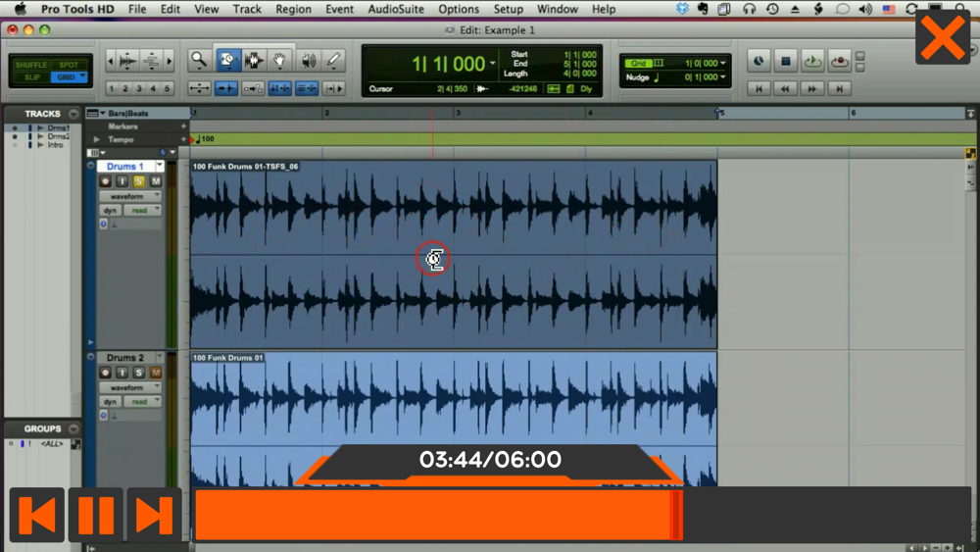980x552 pixels.
Task: Click the Go to End transport button
Action: (x=839, y=89)
